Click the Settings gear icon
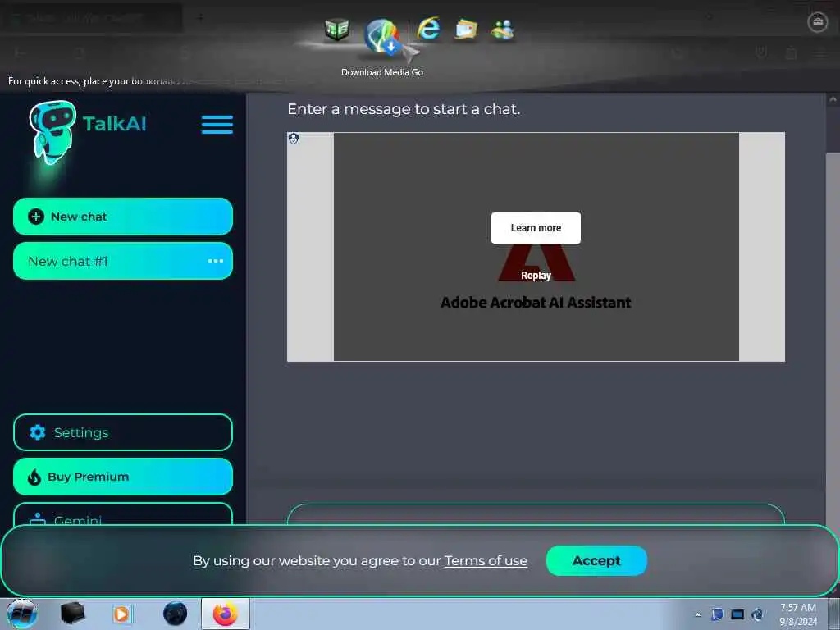The width and height of the screenshot is (840, 630). pyautogui.click(x=38, y=431)
